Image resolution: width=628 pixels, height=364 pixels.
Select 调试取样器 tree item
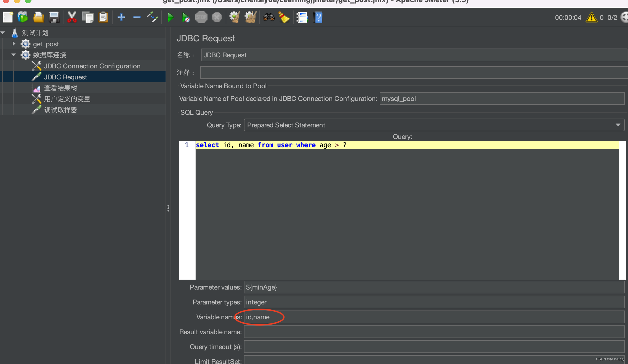[x=61, y=110]
